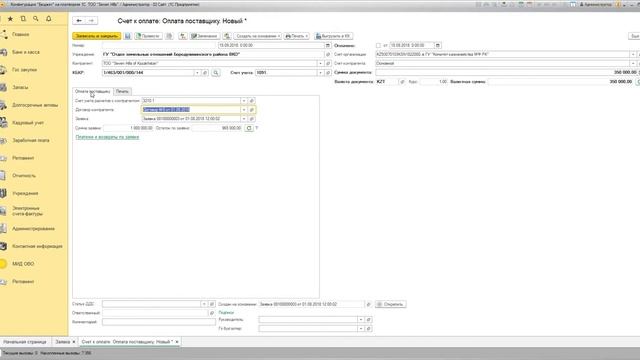Expand the Заявка dropdown

244,119
